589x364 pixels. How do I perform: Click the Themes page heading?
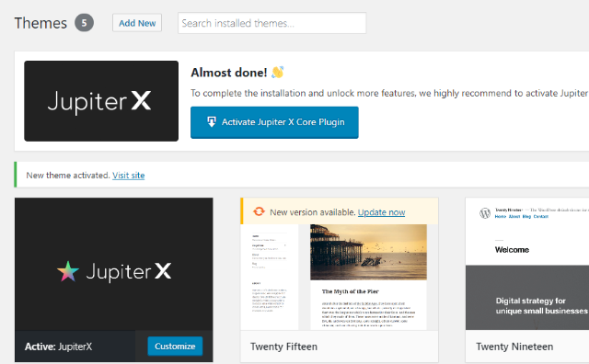pyautogui.click(x=40, y=23)
